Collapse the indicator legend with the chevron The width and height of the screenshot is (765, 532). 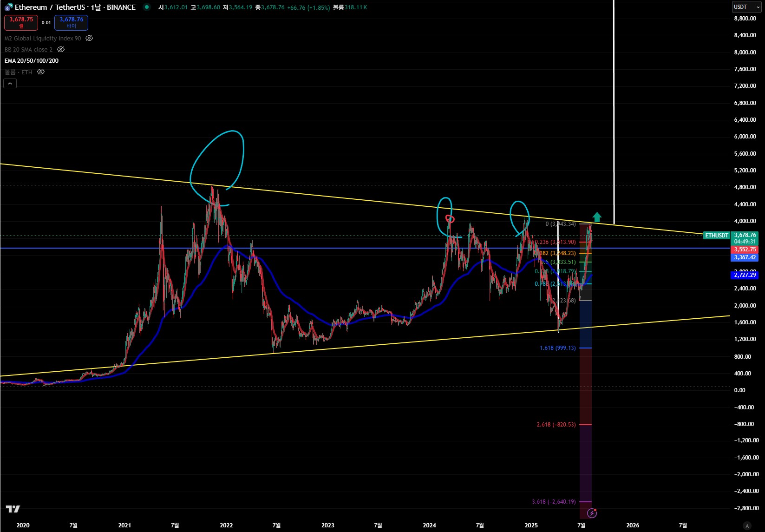pos(10,84)
